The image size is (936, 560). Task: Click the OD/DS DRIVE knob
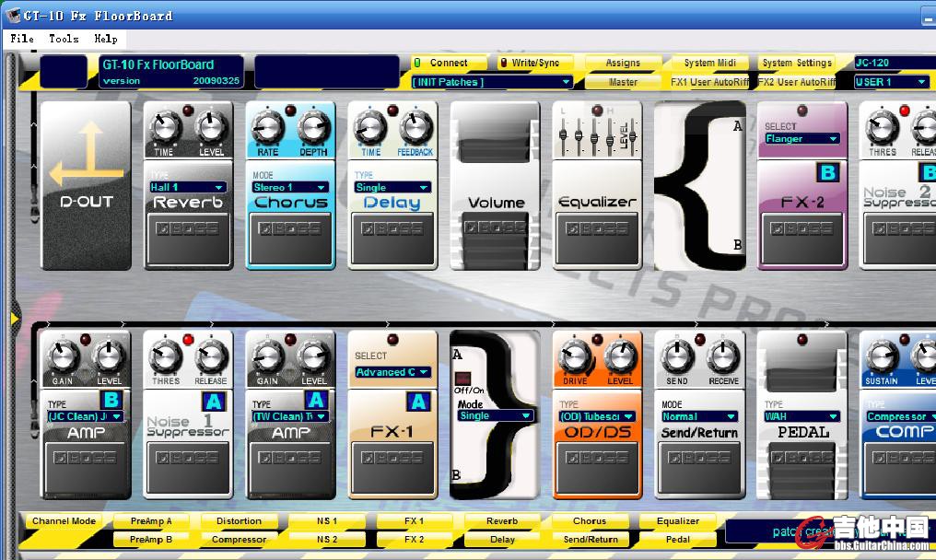[574, 356]
